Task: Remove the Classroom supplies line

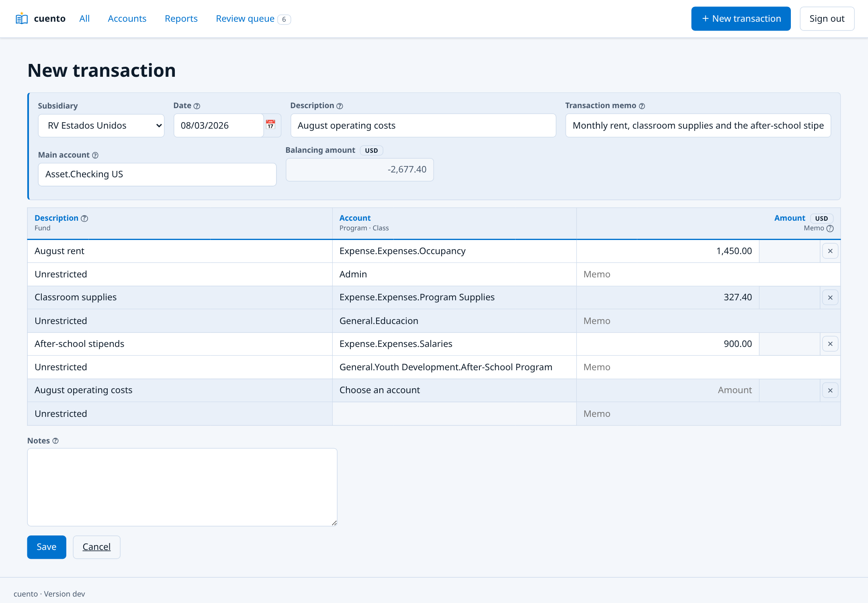Action: (830, 297)
